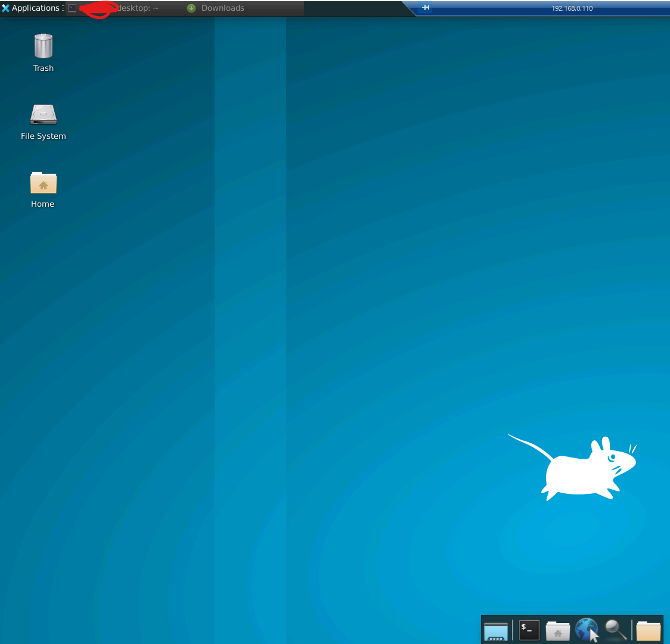This screenshot has height=644, width=670.
Task: Launch the terminal emulator from the bottom dock
Action: 529,630
